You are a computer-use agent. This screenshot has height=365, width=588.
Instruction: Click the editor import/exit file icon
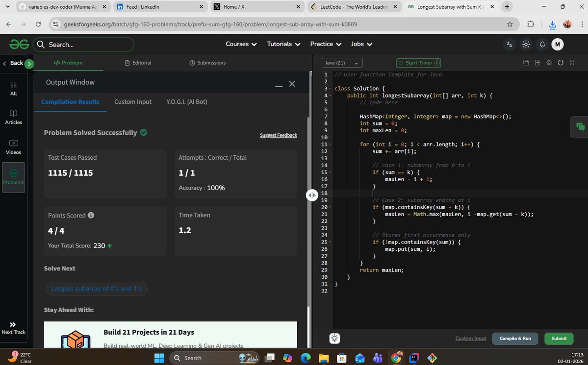537,63
